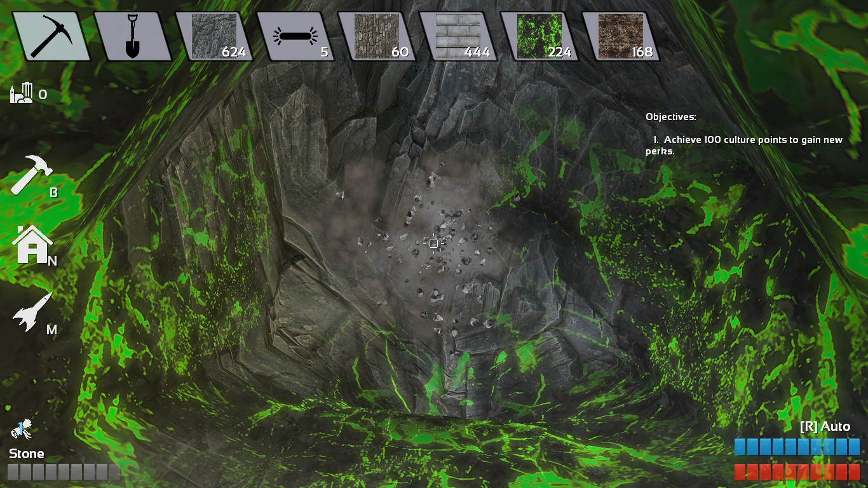Viewport: 868px width, 488px height.
Task: Choose the green mossy block with 224
Action: coord(539,36)
